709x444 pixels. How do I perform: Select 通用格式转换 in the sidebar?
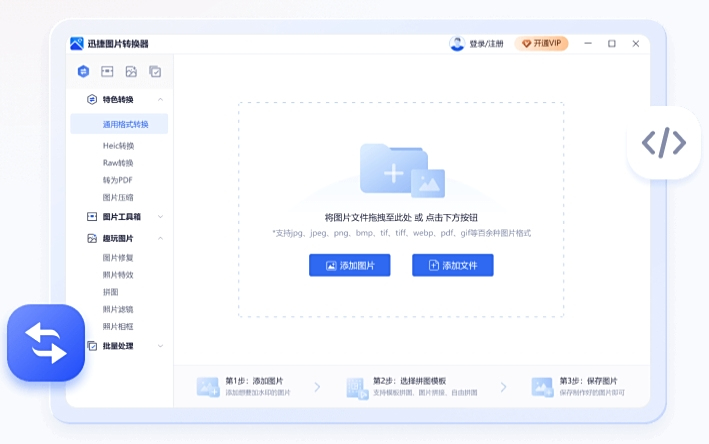click(125, 124)
